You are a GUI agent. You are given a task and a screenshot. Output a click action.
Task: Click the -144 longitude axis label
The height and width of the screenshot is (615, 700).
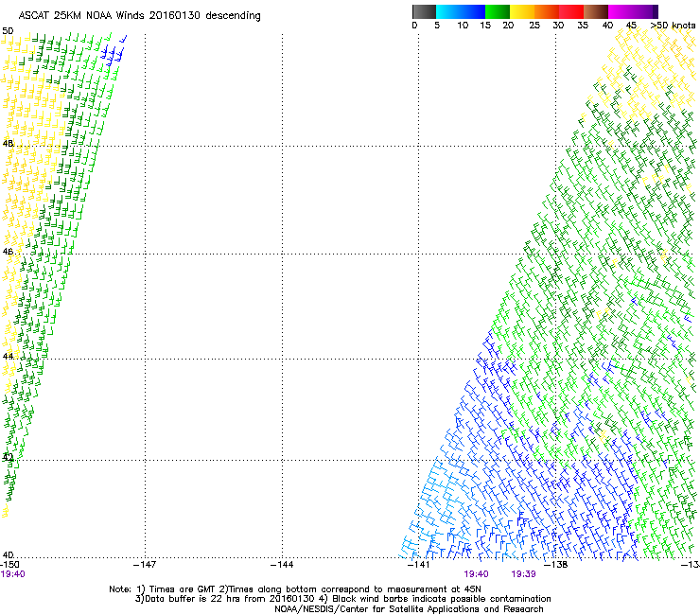click(x=282, y=565)
